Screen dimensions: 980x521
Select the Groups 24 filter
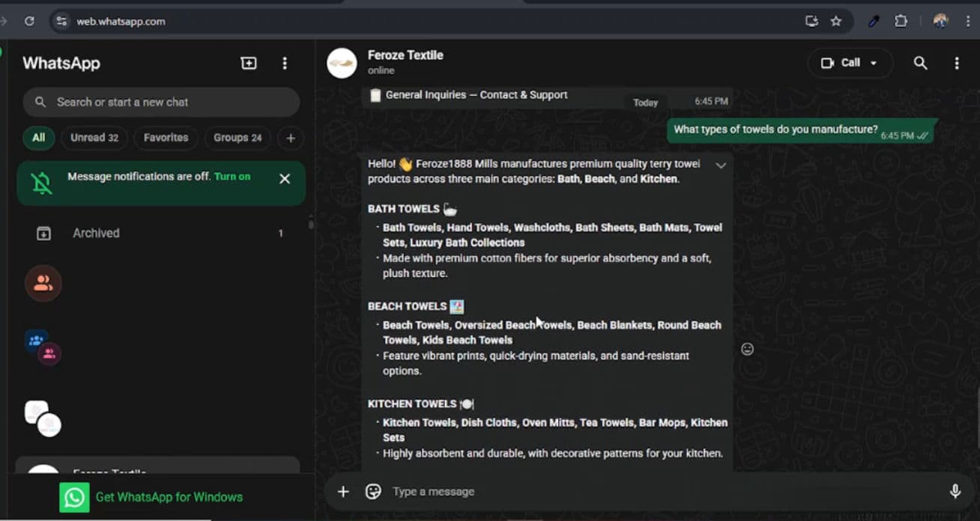(x=238, y=138)
